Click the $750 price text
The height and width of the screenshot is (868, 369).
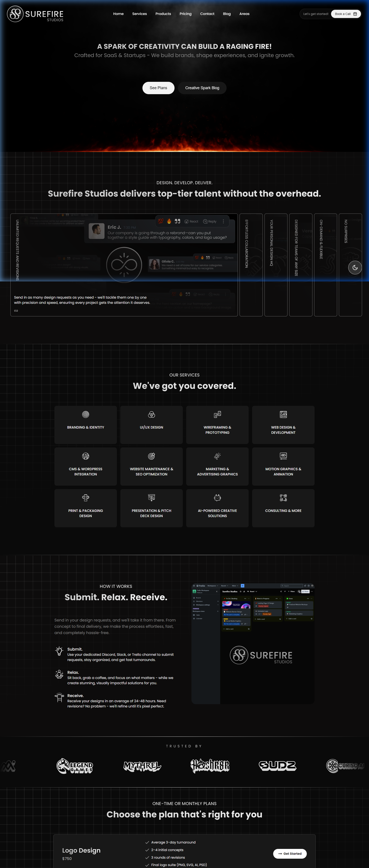click(67, 859)
